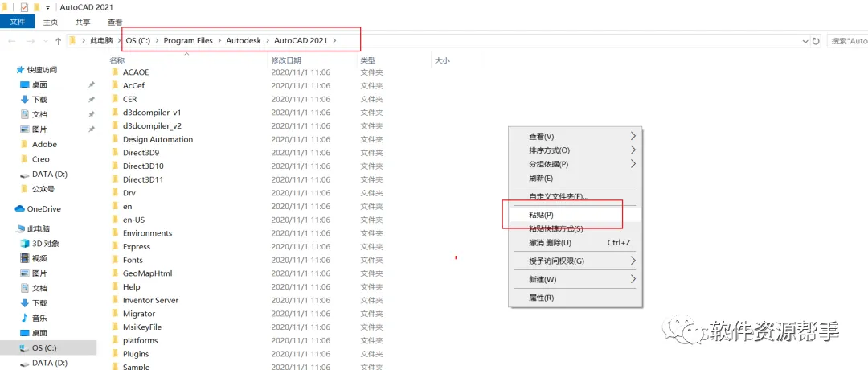This screenshot has width=868, height=370.
Task: Open 查看(V) submenu in context menu
Action: (575, 136)
